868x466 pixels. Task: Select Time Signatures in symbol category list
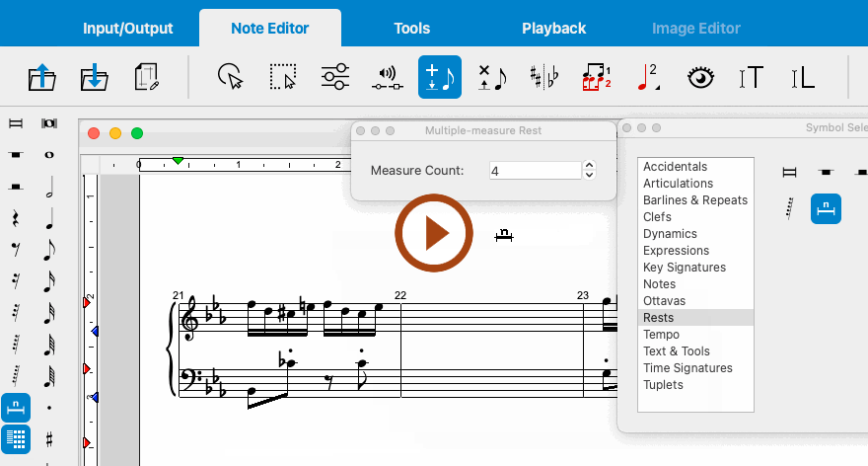687,368
